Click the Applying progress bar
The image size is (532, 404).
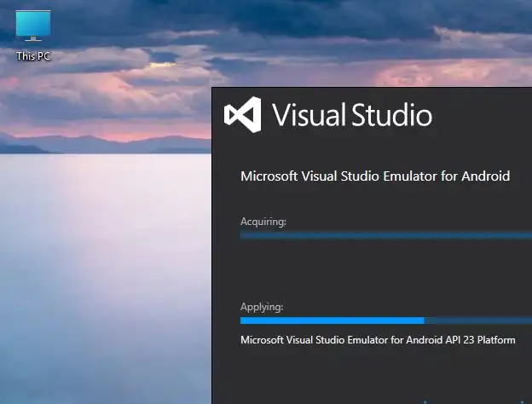click(x=386, y=320)
